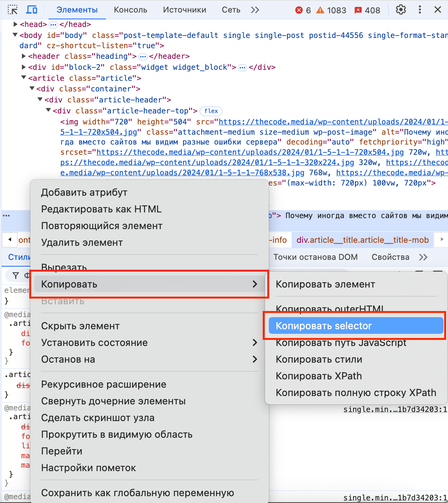Select div.article__title.article__title-mob breadcrumb
448x503 pixels.
[362, 240]
